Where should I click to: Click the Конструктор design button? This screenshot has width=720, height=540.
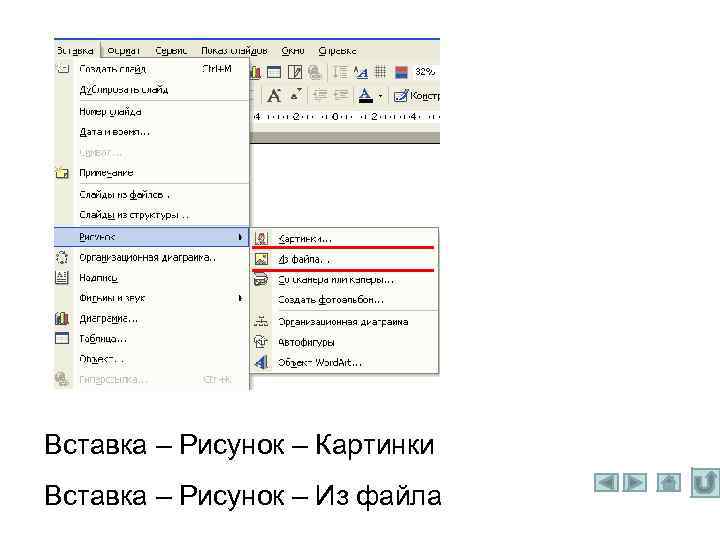416,96
